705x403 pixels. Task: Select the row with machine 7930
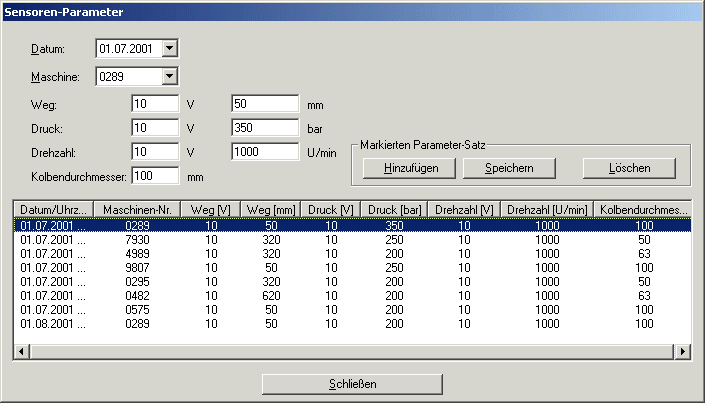(137, 241)
